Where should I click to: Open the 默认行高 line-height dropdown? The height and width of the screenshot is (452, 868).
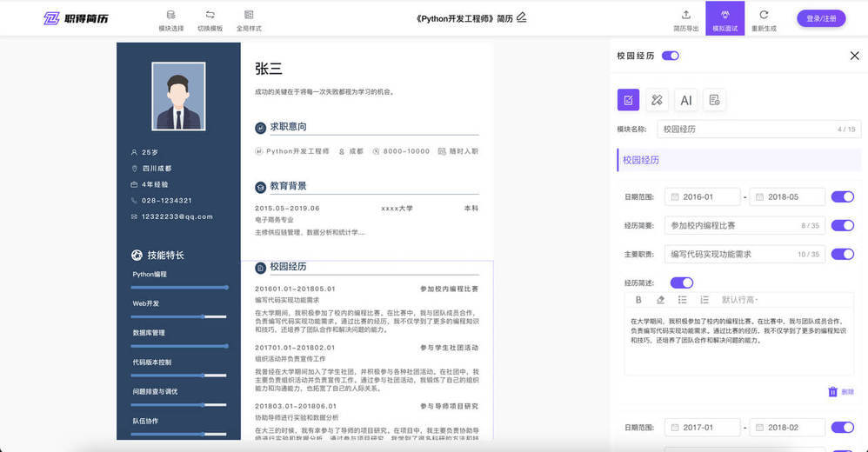[739, 300]
